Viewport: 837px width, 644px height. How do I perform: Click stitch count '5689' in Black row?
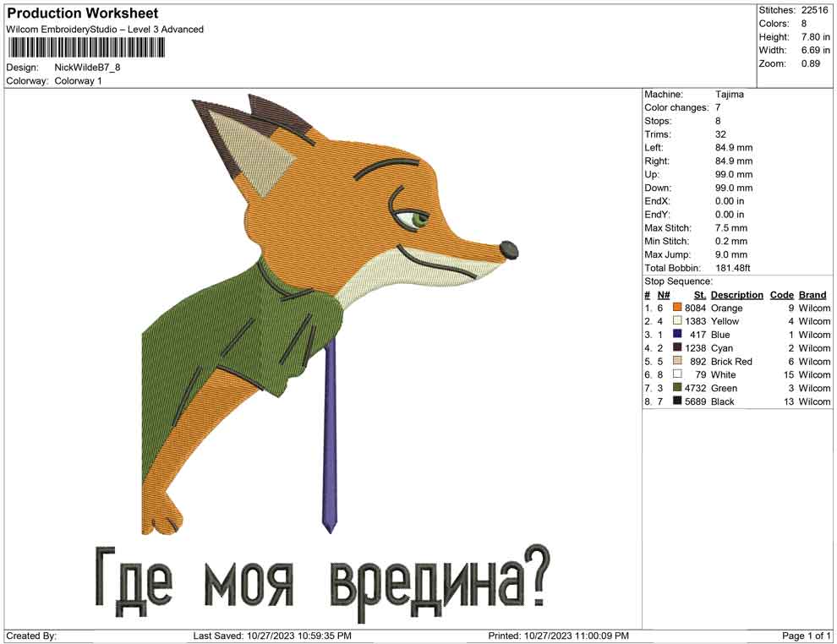coord(695,401)
